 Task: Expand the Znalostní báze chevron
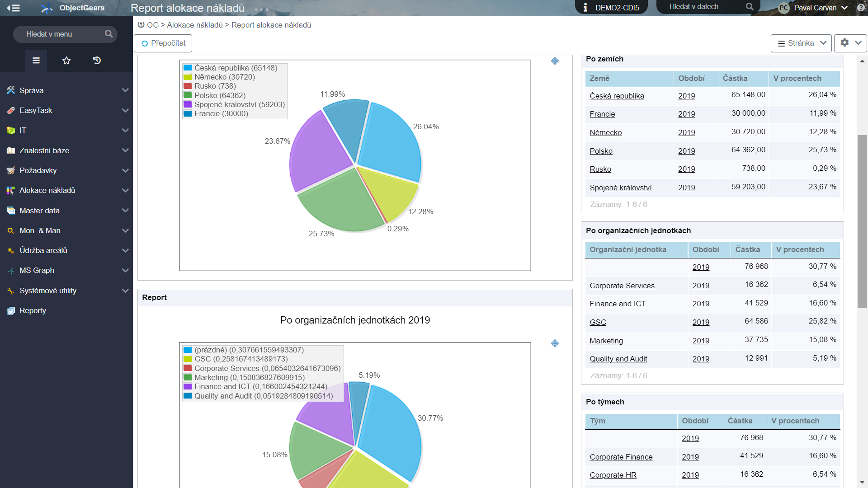125,150
